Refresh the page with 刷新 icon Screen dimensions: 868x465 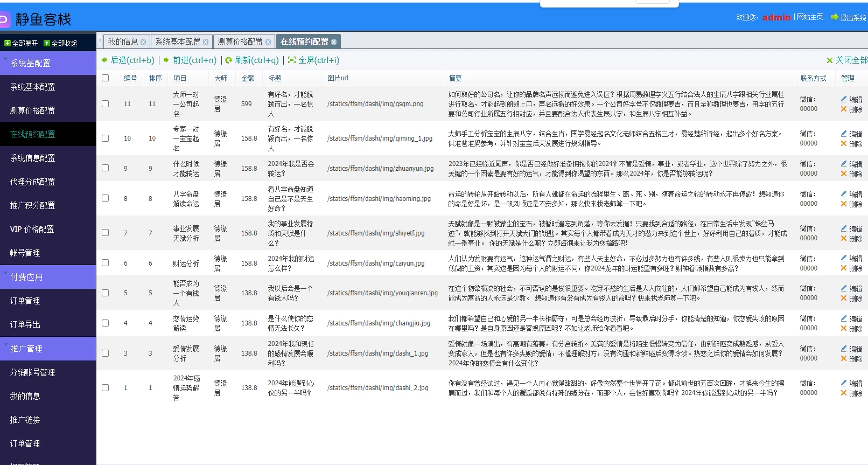pyautogui.click(x=229, y=60)
